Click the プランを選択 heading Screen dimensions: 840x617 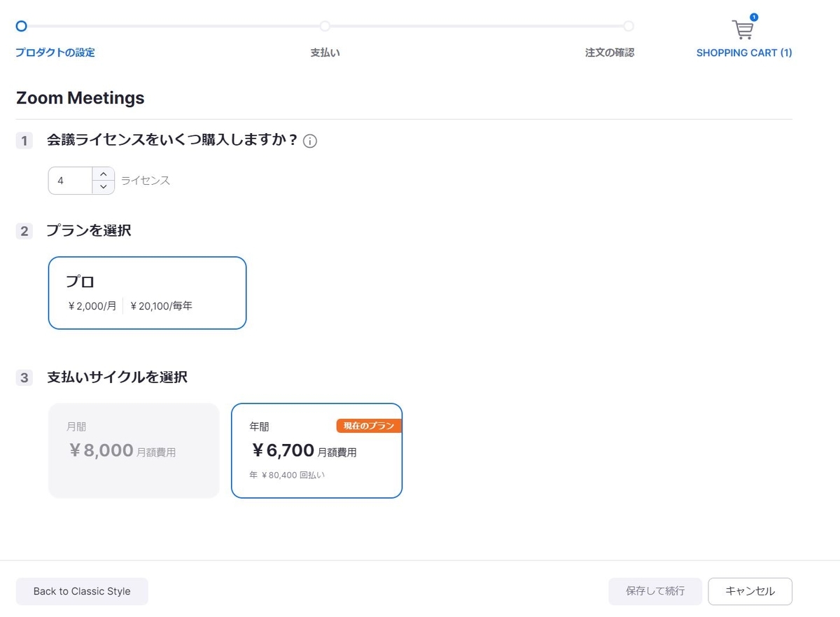[x=89, y=230]
